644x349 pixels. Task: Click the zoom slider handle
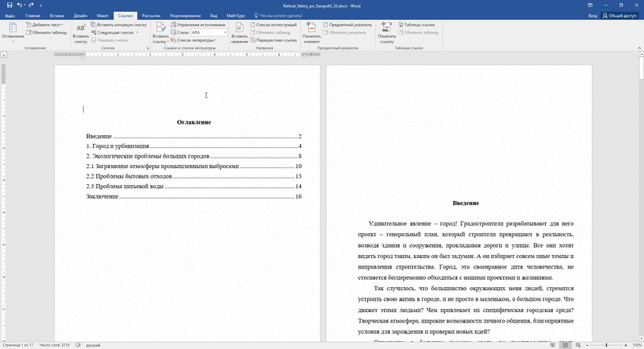pos(606,345)
